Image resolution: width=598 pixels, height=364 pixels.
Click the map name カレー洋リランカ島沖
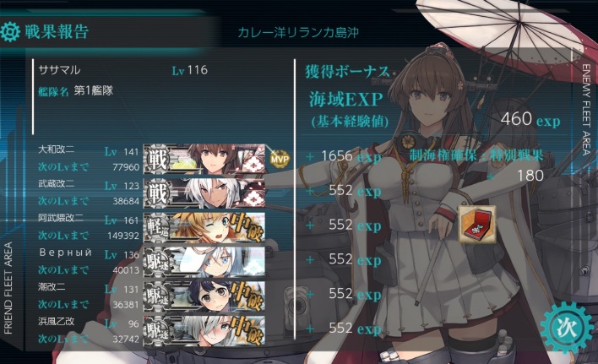[298, 32]
